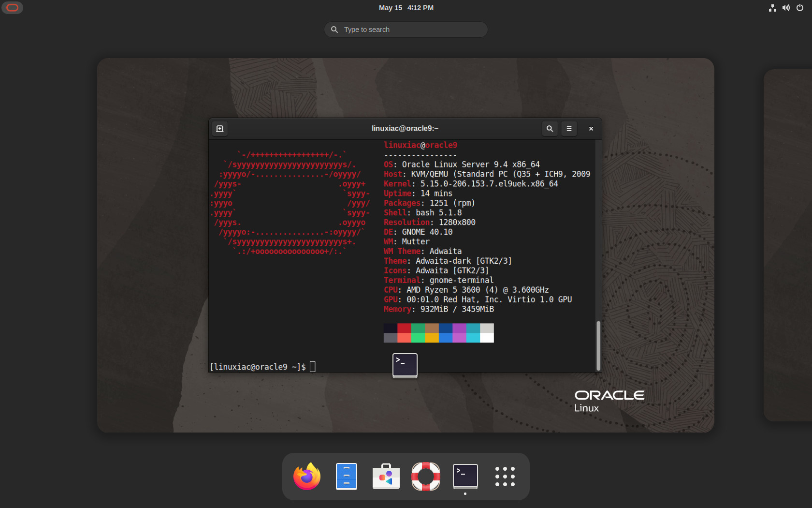Screen dimensions: 812x508
Task: Click the text 'Theme: Adwaita-dark [GTK2/3]'
Action: (x=448, y=261)
